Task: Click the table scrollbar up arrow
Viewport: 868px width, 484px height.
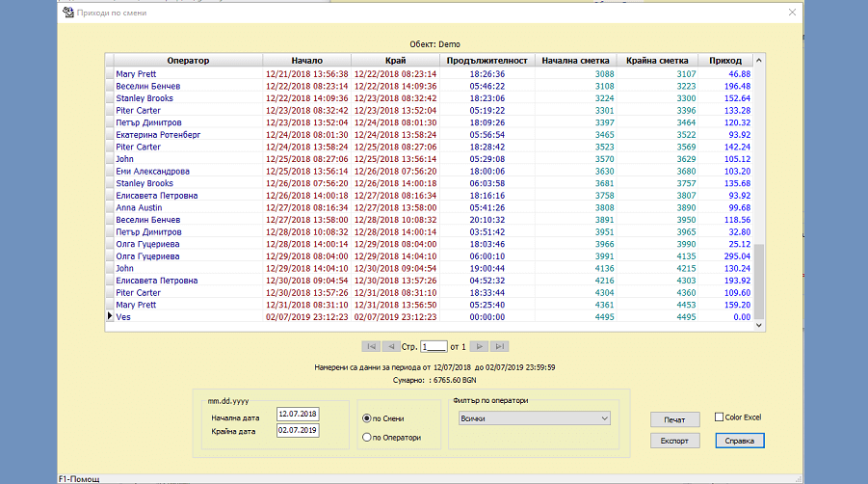Action: tap(759, 61)
